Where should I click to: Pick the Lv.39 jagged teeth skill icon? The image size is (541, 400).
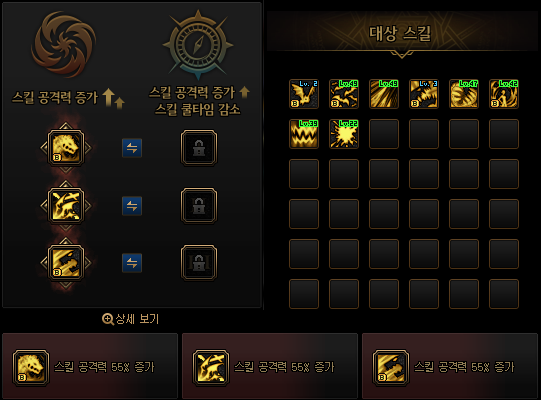click(x=304, y=134)
